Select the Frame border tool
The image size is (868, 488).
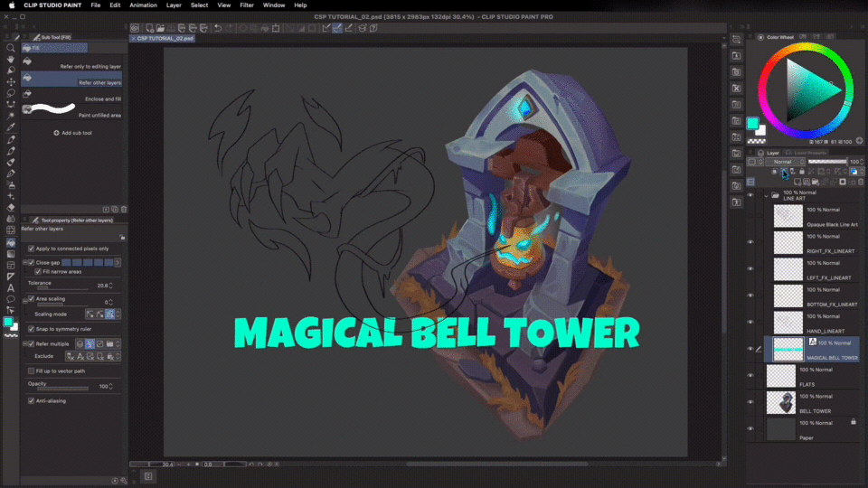pyautogui.click(x=11, y=265)
